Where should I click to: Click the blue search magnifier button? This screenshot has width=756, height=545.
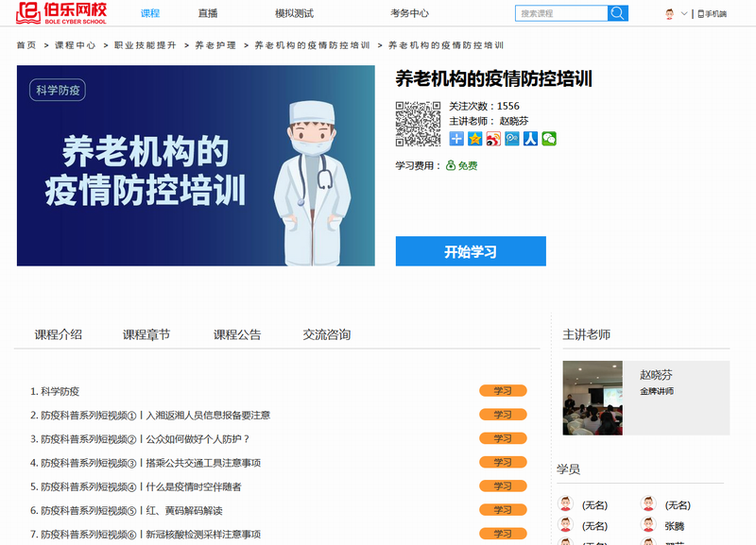[618, 13]
